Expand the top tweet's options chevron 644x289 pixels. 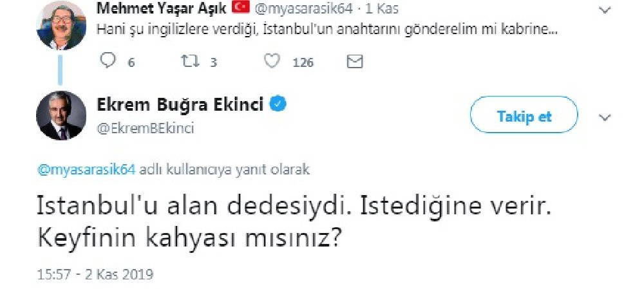(604, 10)
